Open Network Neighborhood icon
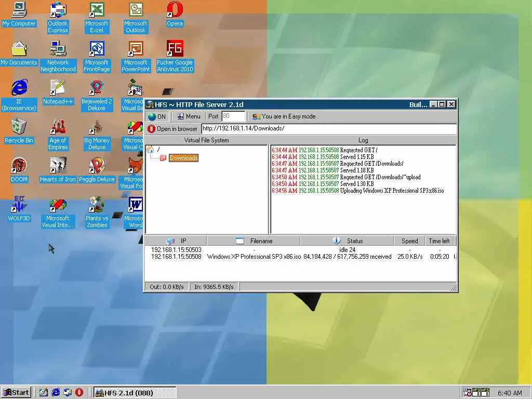Viewport: 532px width, 399px height. point(58,57)
